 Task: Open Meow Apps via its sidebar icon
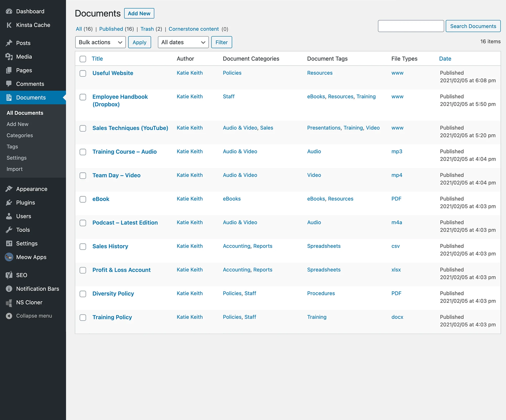point(9,257)
